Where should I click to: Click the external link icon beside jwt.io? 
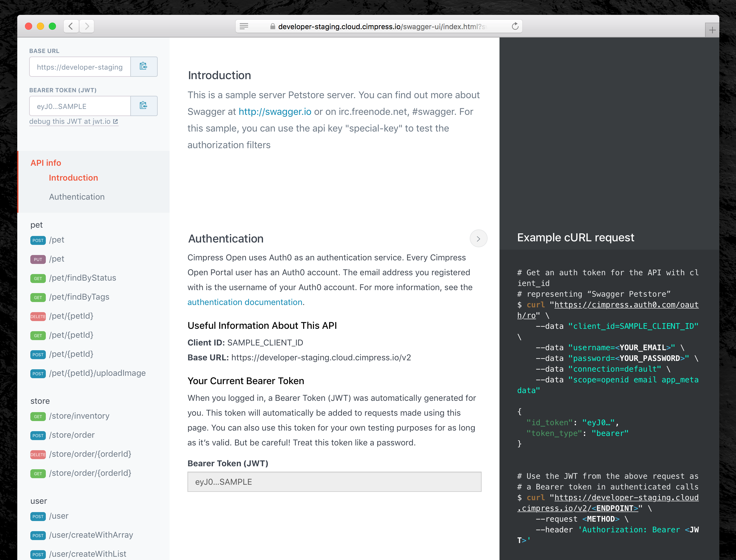click(116, 121)
